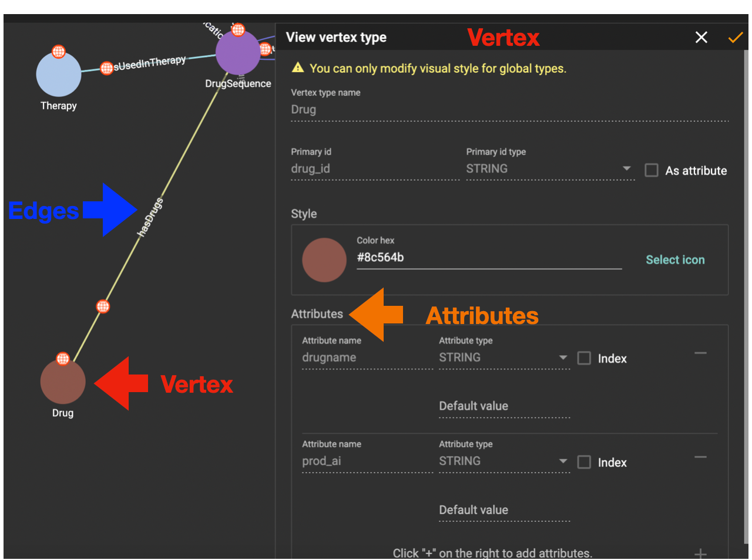Remove the prod_ai attribute via minus icon
Image resolution: width=752 pixels, height=560 pixels.
pos(700,457)
